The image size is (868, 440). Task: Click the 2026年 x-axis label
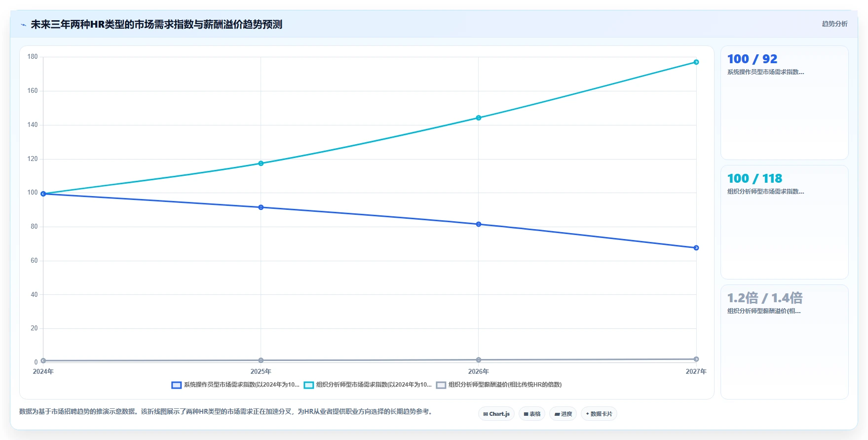[x=479, y=371]
